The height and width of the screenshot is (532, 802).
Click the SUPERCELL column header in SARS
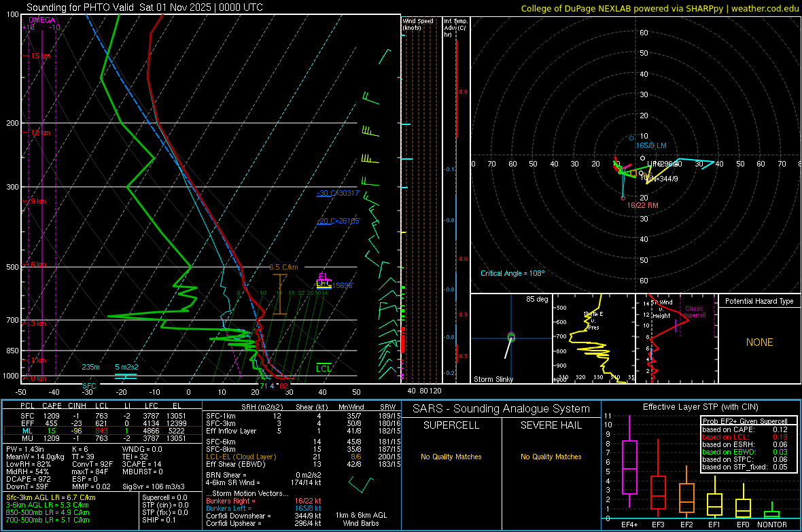tap(451, 425)
